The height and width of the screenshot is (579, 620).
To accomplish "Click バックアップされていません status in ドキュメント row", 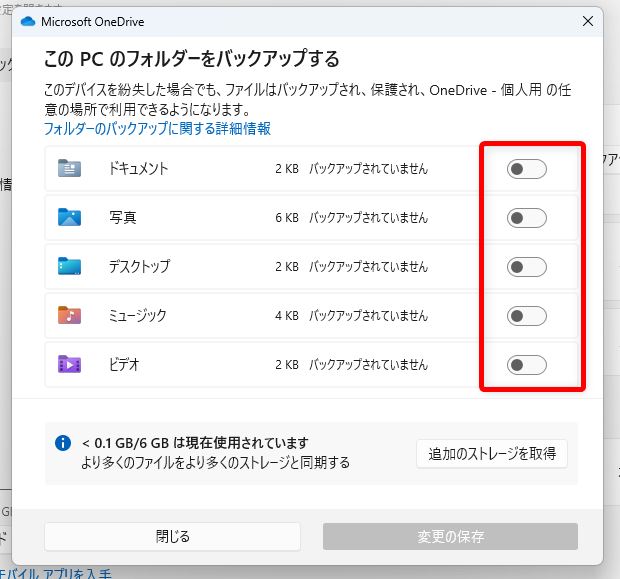I will [369, 168].
